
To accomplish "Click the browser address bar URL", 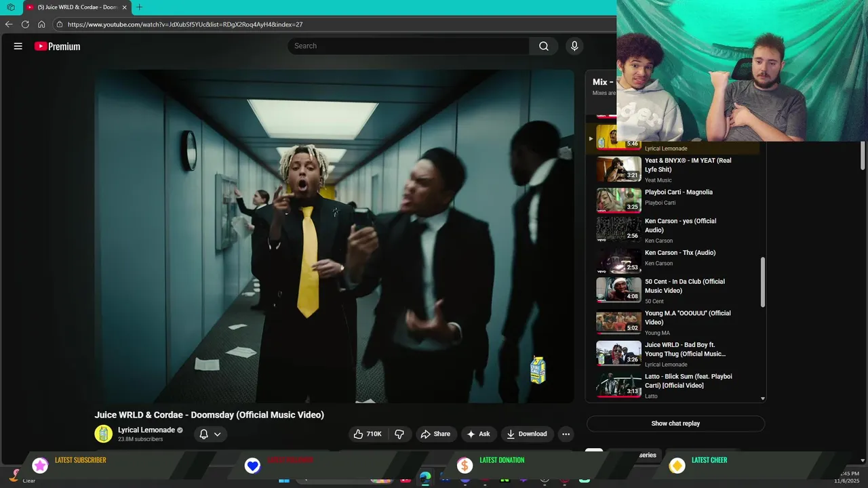I will tap(185, 24).
